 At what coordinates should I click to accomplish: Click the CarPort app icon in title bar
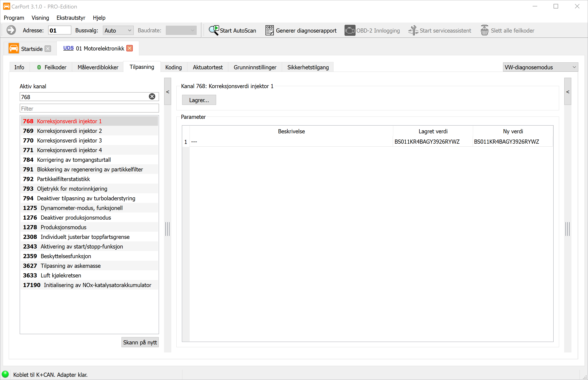6,6
